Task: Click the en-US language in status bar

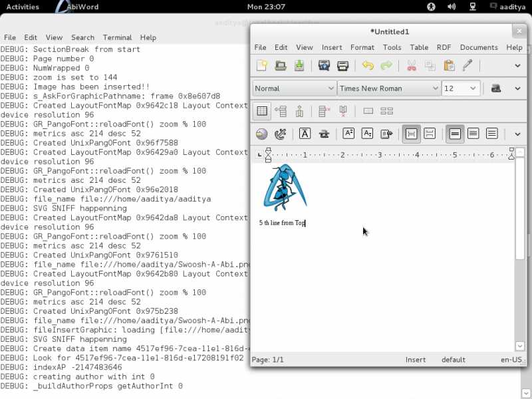Action: (511, 360)
